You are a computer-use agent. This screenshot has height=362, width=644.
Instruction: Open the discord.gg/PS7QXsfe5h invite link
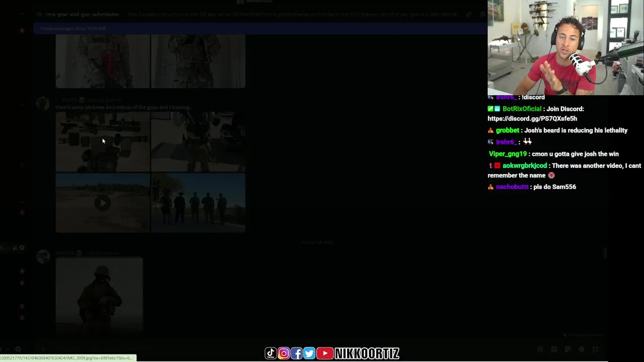pos(532,119)
